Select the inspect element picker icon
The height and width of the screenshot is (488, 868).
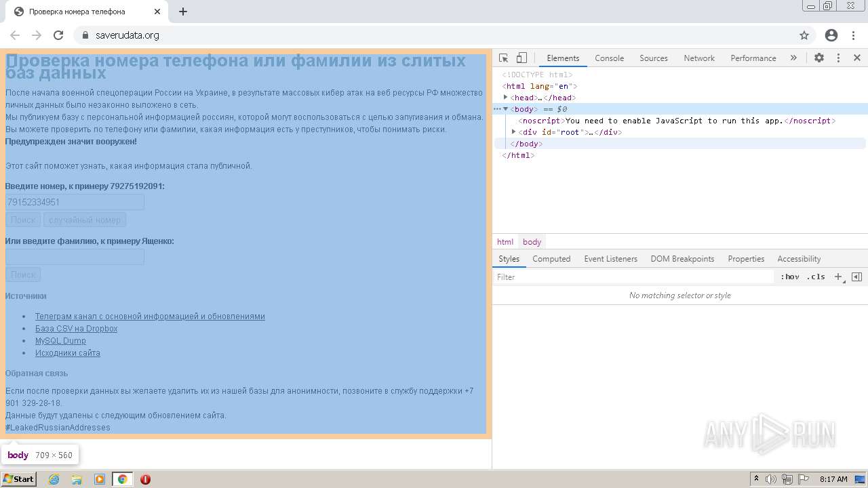click(x=503, y=58)
